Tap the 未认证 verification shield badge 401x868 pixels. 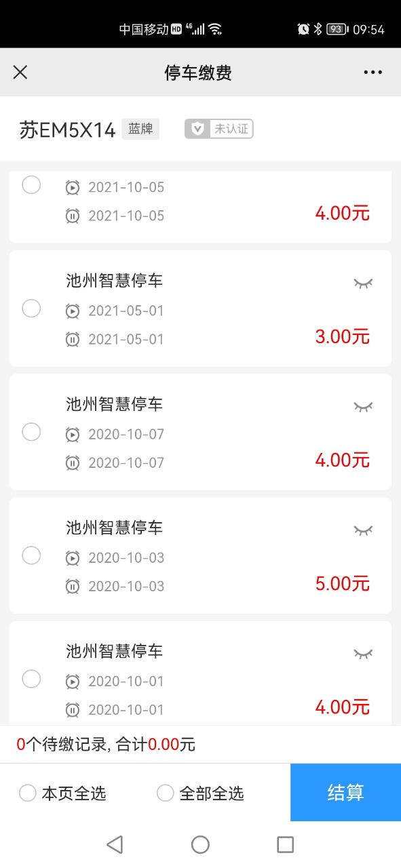click(218, 129)
